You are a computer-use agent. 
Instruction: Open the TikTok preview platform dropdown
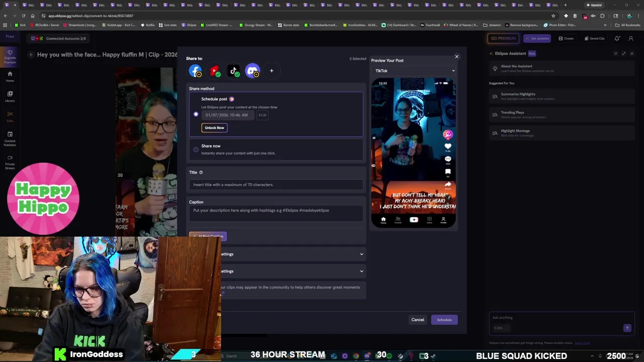(x=414, y=71)
